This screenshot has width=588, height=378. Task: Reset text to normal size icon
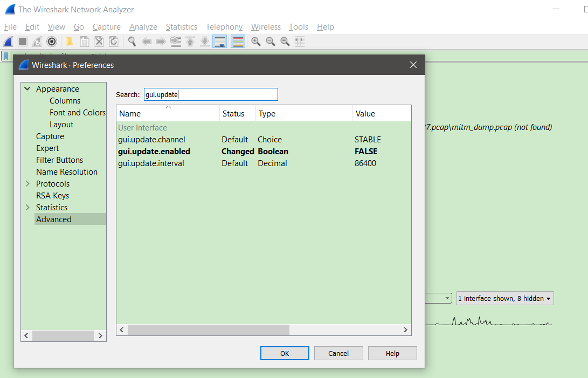coord(285,42)
